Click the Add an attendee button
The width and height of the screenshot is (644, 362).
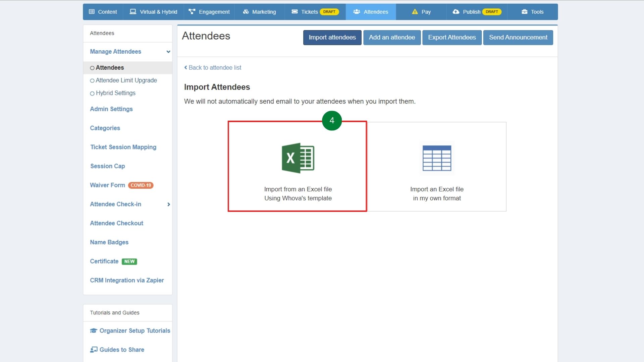coord(392,38)
